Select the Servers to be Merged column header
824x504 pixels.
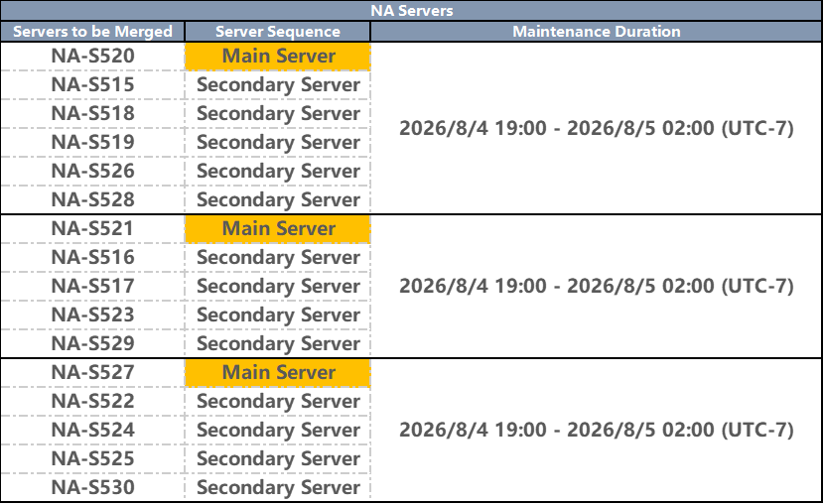tap(92, 32)
